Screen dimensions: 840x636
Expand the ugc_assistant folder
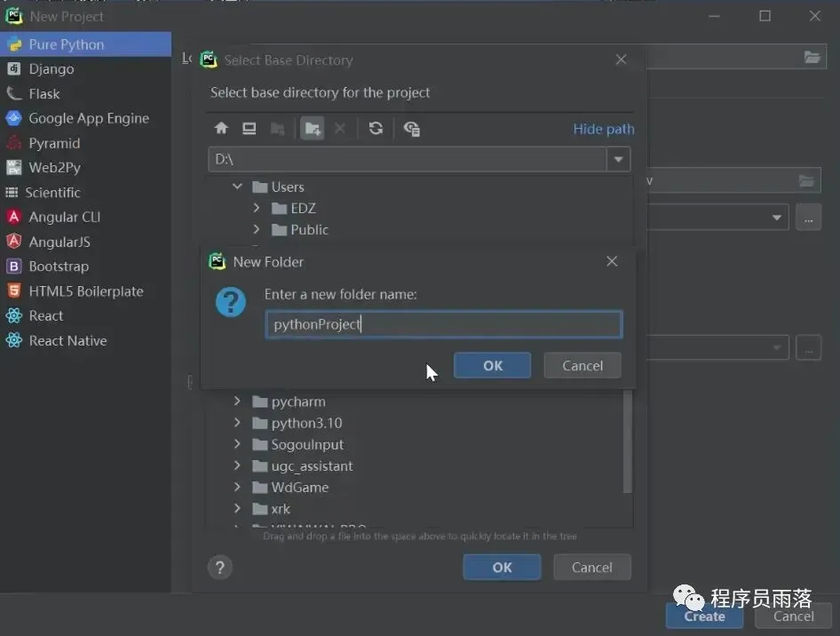click(237, 465)
